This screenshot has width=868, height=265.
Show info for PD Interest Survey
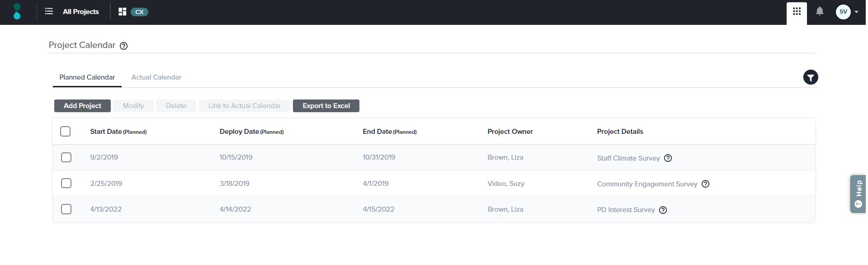663,210
